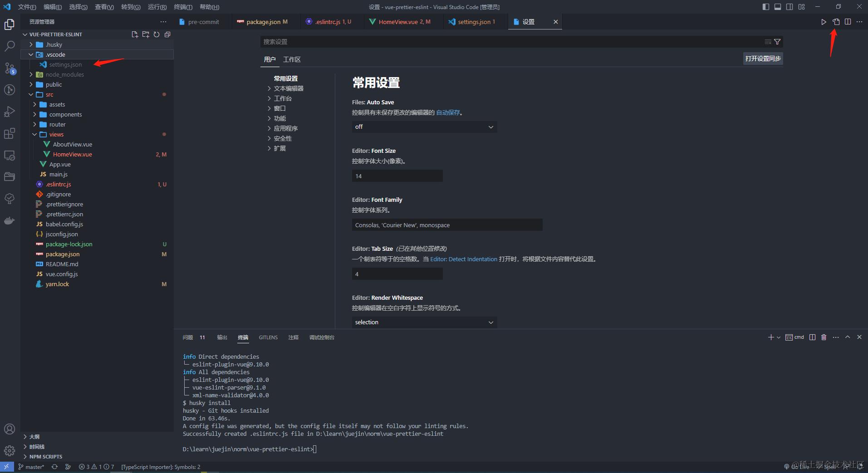Image resolution: width=868 pixels, height=473 pixels.
Task: Create a new folder in Explorer
Action: point(146,34)
